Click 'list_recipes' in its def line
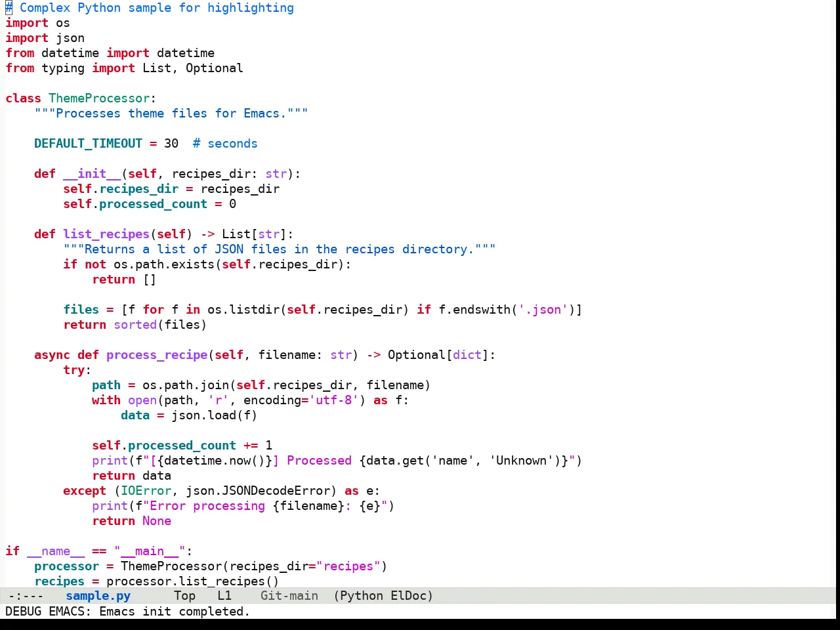The image size is (840, 630). [x=106, y=234]
